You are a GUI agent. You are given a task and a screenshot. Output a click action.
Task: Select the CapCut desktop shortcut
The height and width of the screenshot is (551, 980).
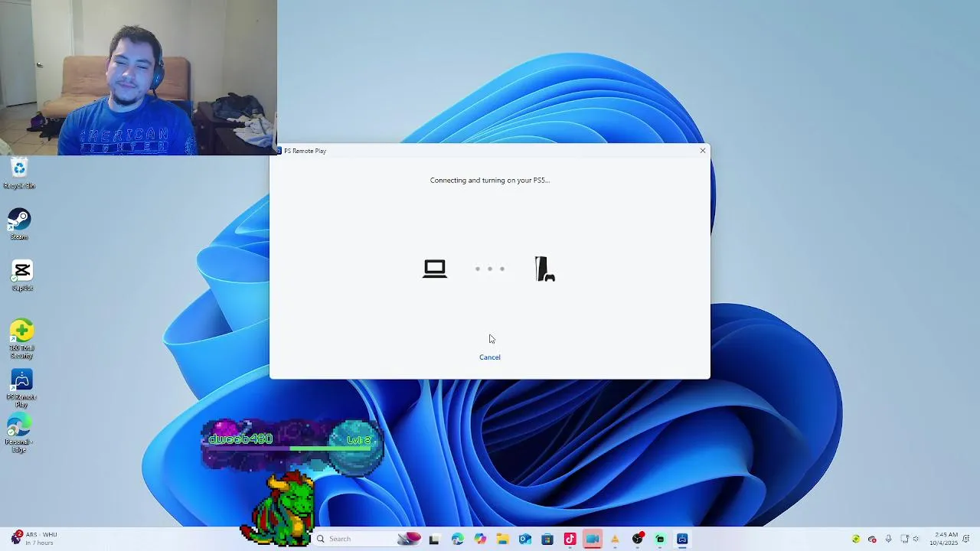pyautogui.click(x=21, y=275)
